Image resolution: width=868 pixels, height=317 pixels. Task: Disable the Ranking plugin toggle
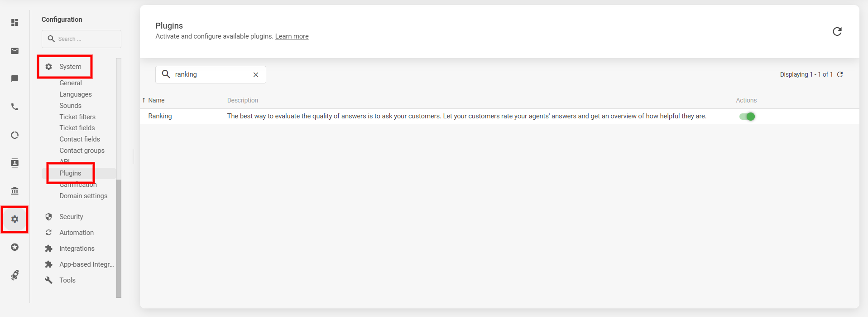click(x=747, y=117)
